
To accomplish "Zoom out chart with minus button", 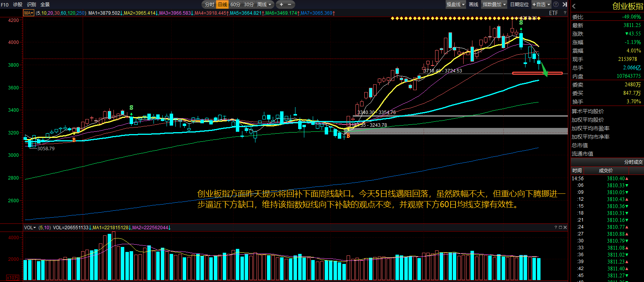I will click(x=290, y=5).
